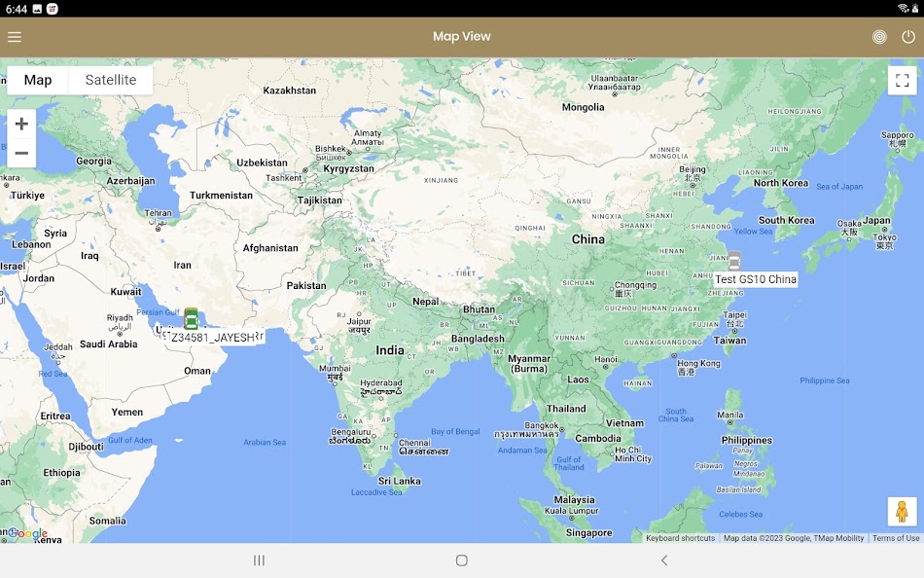The image size is (924, 578).
Task: Activate the Street View Pegman
Action: click(903, 510)
